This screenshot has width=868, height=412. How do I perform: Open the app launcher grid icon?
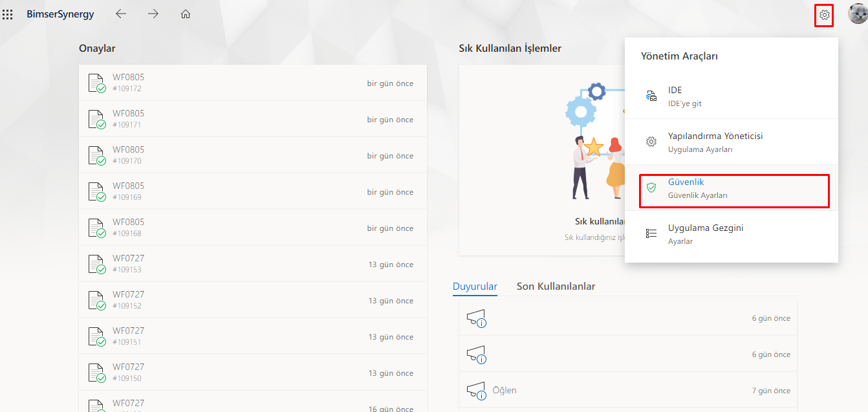(8, 14)
